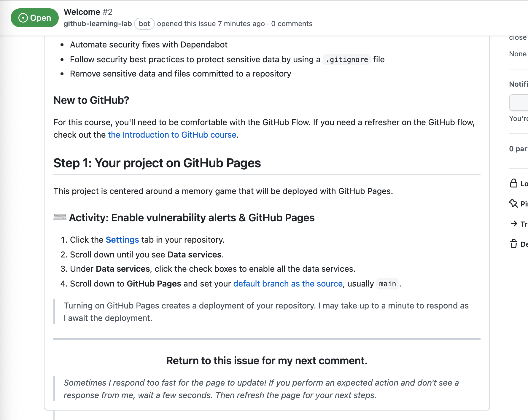Open the "default branch as the source" link

point(288,284)
